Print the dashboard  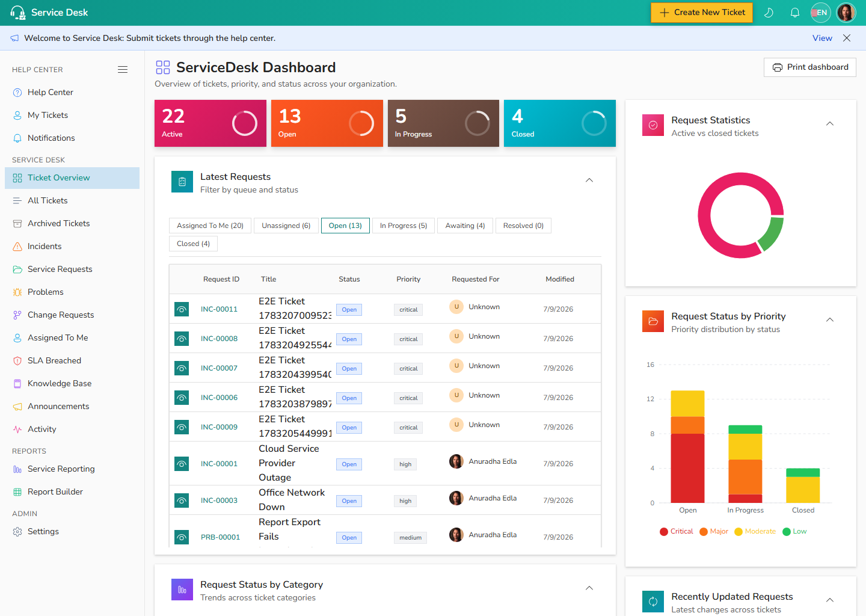pyautogui.click(x=810, y=67)
